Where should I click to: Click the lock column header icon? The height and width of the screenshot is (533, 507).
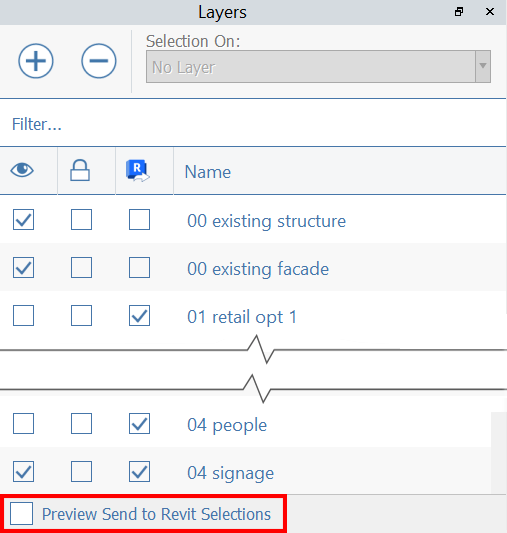click(80, 170)
